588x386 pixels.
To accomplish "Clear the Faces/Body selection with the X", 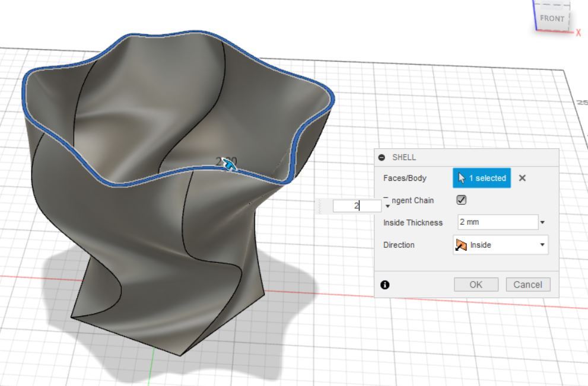I will coord(522,178).
